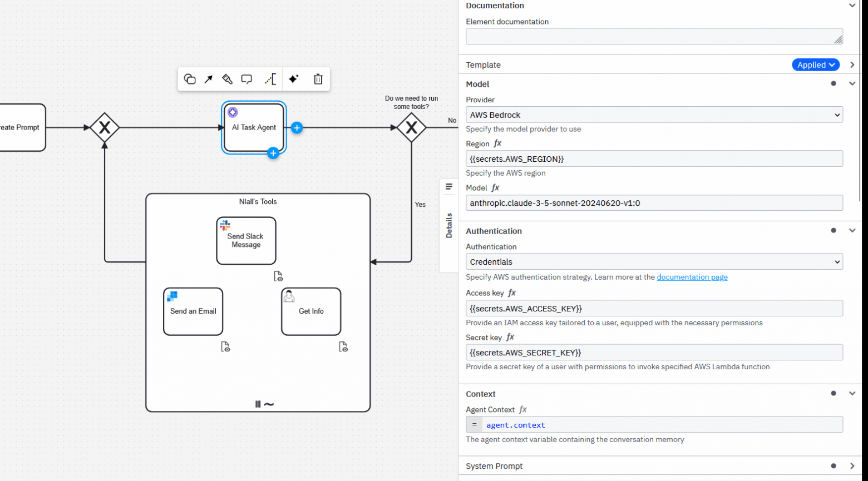Expand the Template Applied dropdown badge
The image size is (868, 481).
point(815,65)
